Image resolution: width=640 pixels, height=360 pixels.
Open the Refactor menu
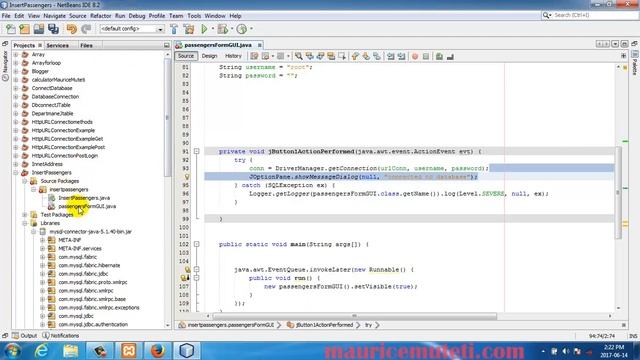click(x=100, y=16)
